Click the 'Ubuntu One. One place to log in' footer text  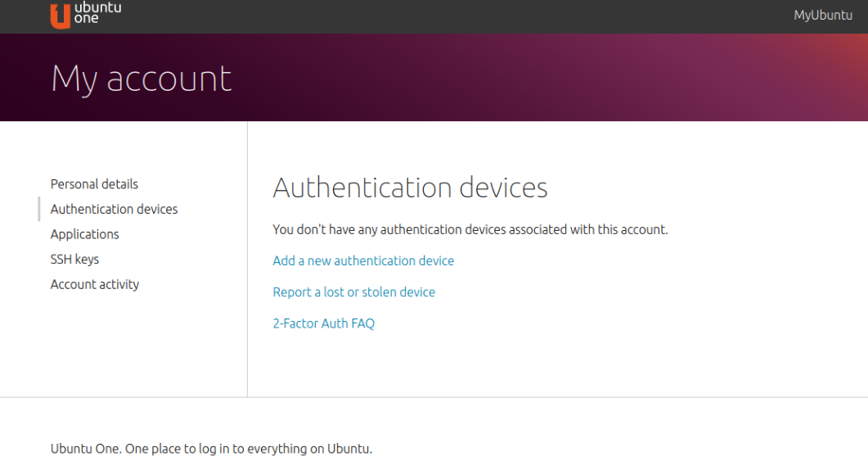pos(211,448)
